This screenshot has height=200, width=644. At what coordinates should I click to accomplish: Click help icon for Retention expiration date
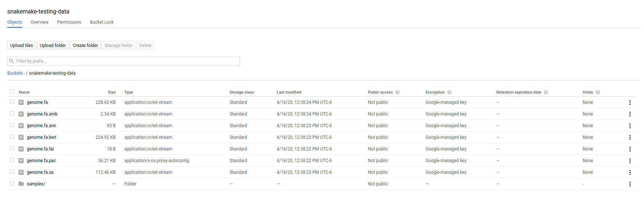pyautogui.click(x=546, y=92)
